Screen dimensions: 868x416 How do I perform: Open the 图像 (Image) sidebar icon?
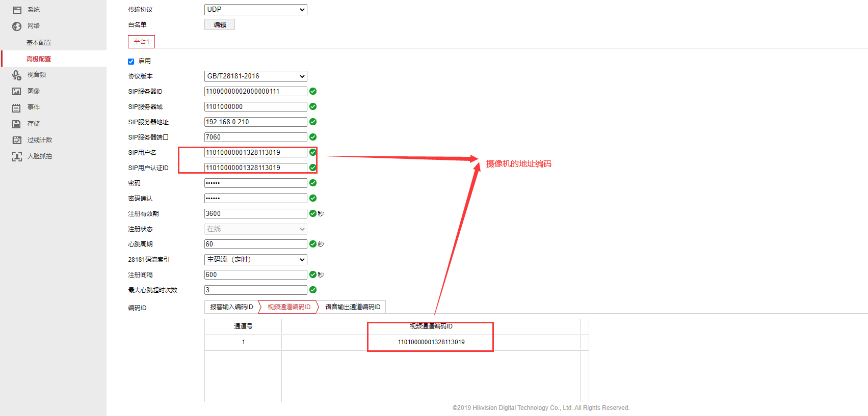point(17,92)
